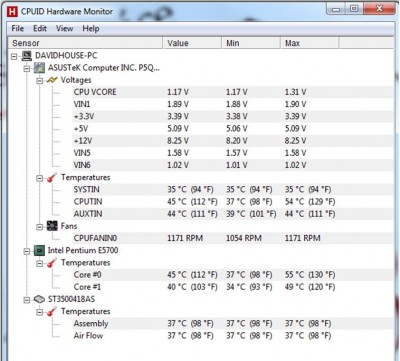Collapse the DAVIDHOUSE-PC tree node
This screenshot has height=361, width=400.
[x=14, y=57]
